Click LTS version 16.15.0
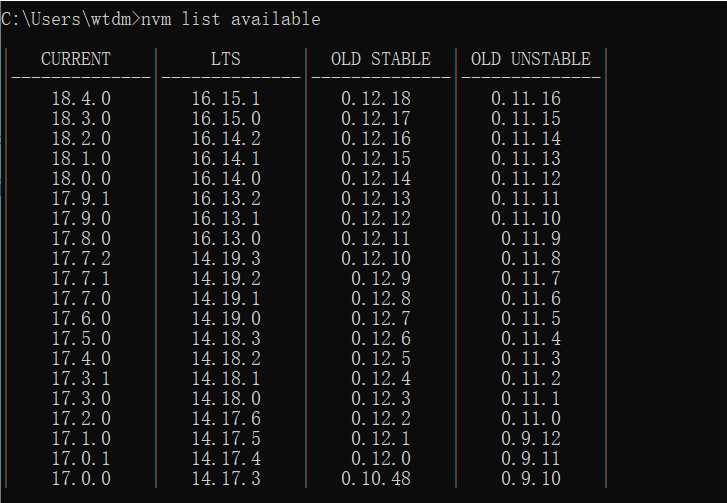This screenshot has height=503, width=727. [226, 118]
